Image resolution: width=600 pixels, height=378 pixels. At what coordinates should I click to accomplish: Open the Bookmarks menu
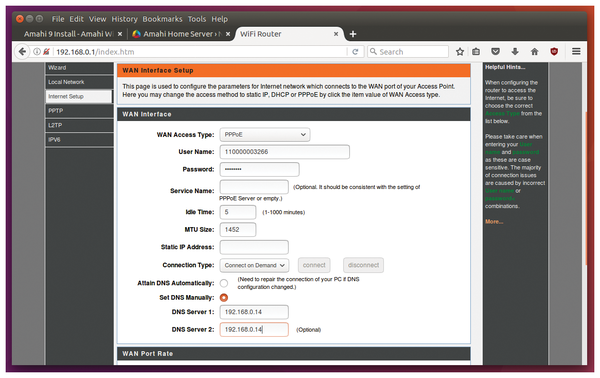(x=162, y=19)
